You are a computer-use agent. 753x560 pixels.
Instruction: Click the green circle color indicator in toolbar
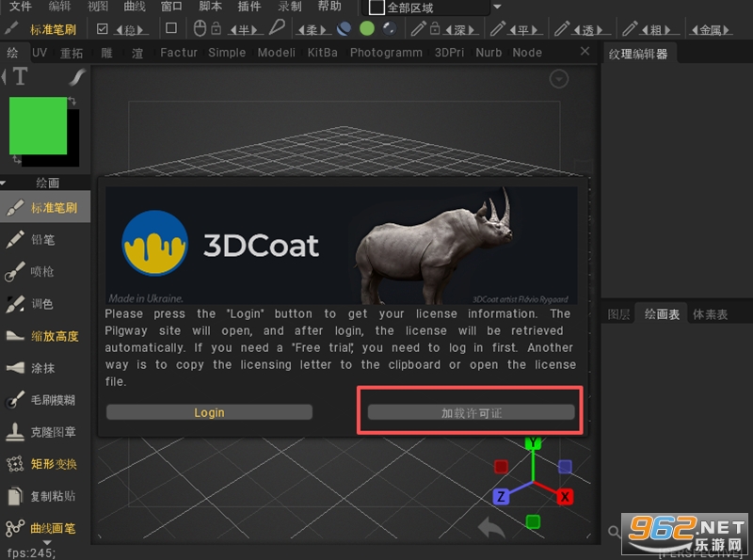pyautogui.click(x=367, y=29)
